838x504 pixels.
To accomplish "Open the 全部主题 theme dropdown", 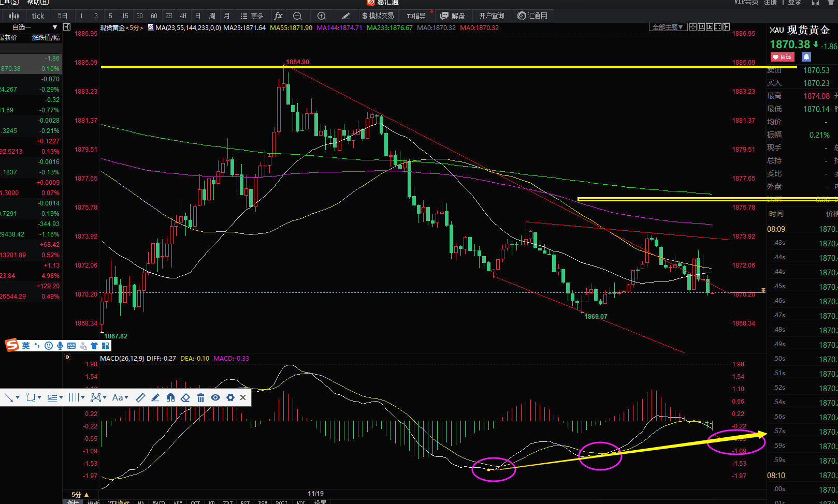I will tap(668, 27).
